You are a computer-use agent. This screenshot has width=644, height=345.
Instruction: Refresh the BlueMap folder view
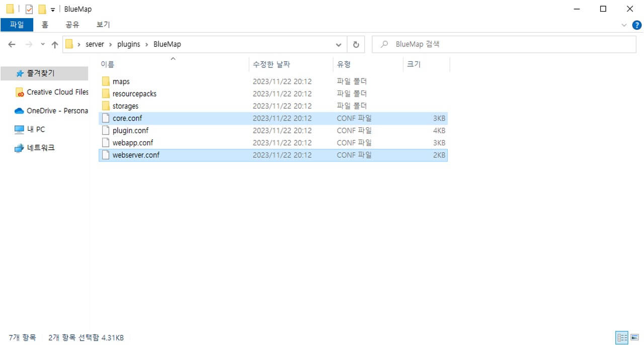356,44
